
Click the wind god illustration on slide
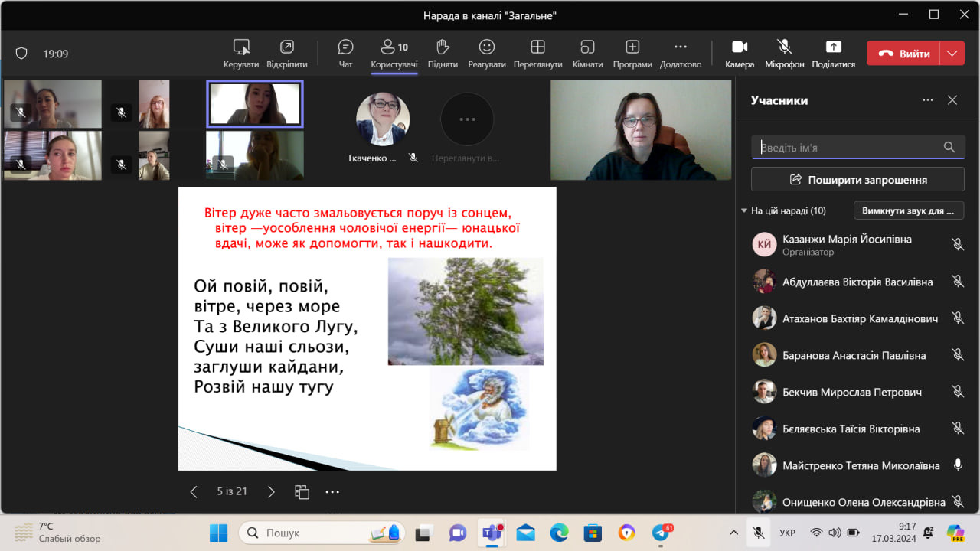click(x=479, y=408)
